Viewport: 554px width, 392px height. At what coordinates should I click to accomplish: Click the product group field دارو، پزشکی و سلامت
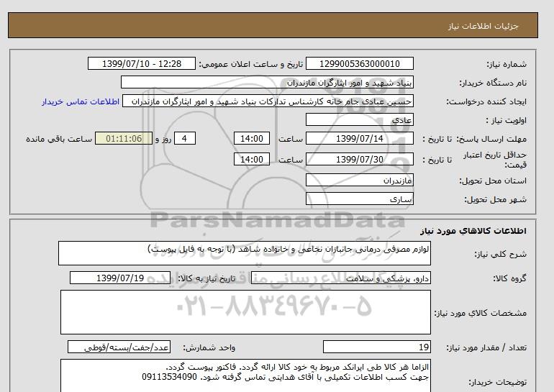(340, 278)
